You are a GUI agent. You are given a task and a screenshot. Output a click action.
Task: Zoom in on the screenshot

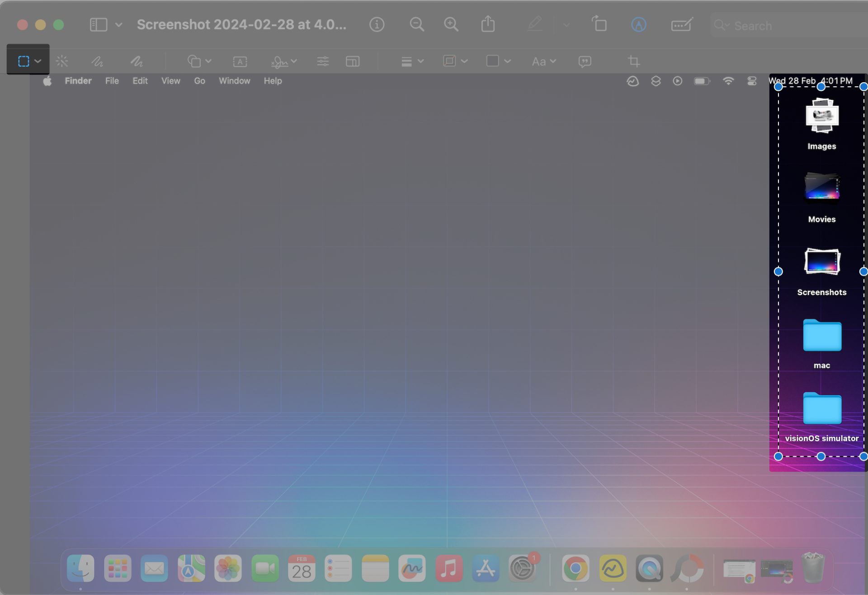coord(451,24)
